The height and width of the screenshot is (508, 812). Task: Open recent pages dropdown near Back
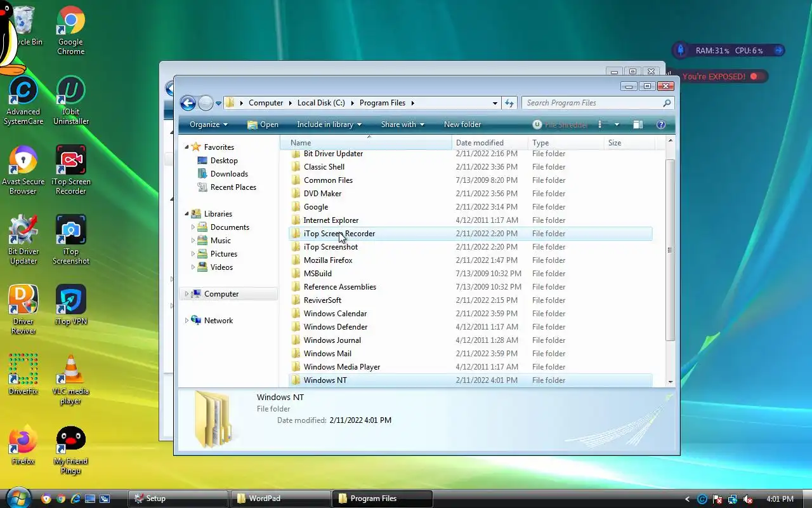[218, 103]
